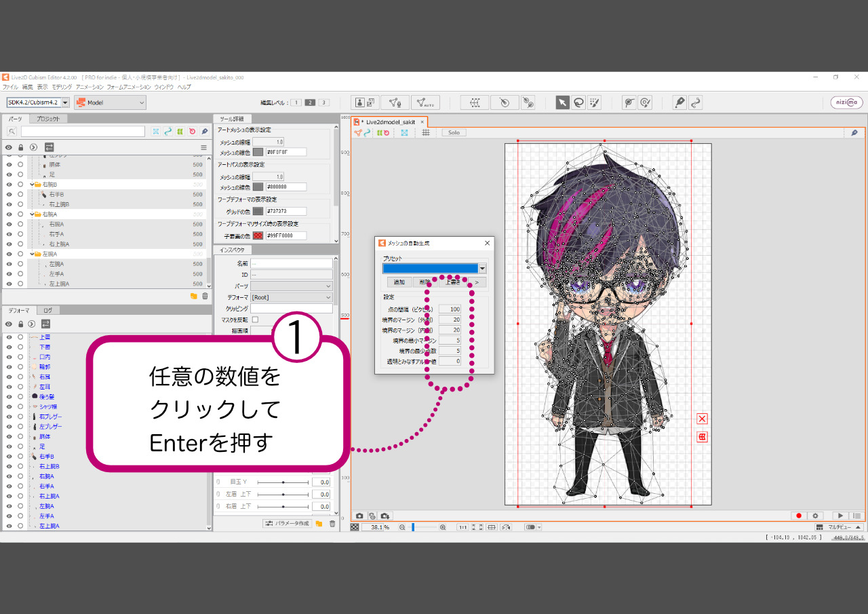
Task: Click the parts search input field
Action: pyautogui.click(x=83, y=132)
